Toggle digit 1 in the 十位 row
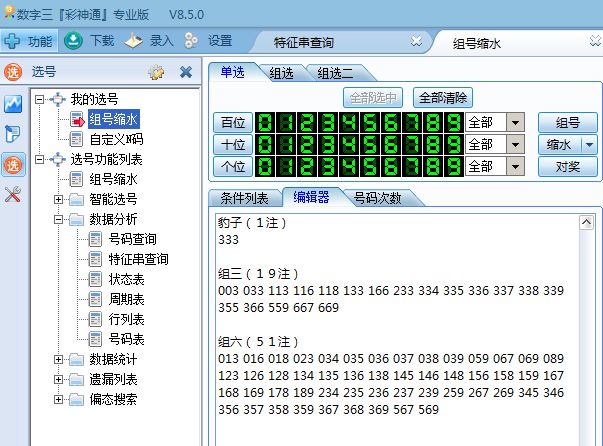The height and width of the screenshot is (446, 603). coord(286,145)
